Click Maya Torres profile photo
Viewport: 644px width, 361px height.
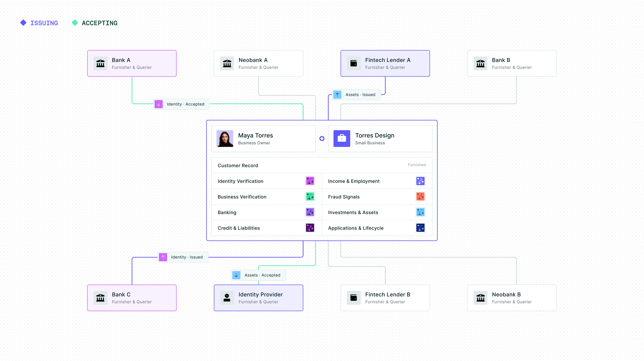[225, 138]
